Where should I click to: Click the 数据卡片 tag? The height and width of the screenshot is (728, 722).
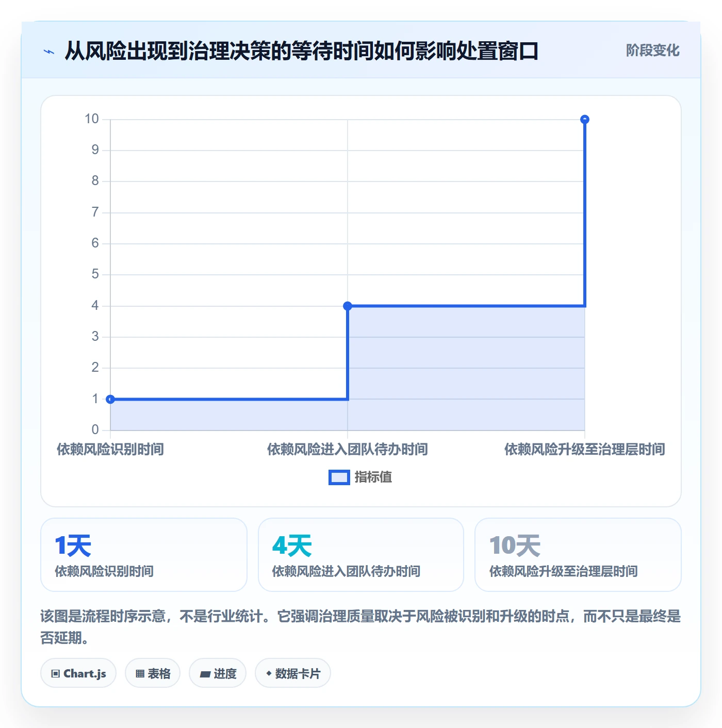coord(293,673)
